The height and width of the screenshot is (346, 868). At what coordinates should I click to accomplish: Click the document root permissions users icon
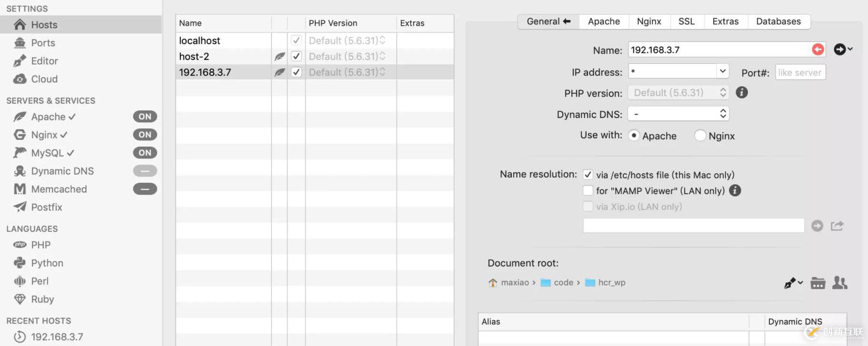[839, 283]
